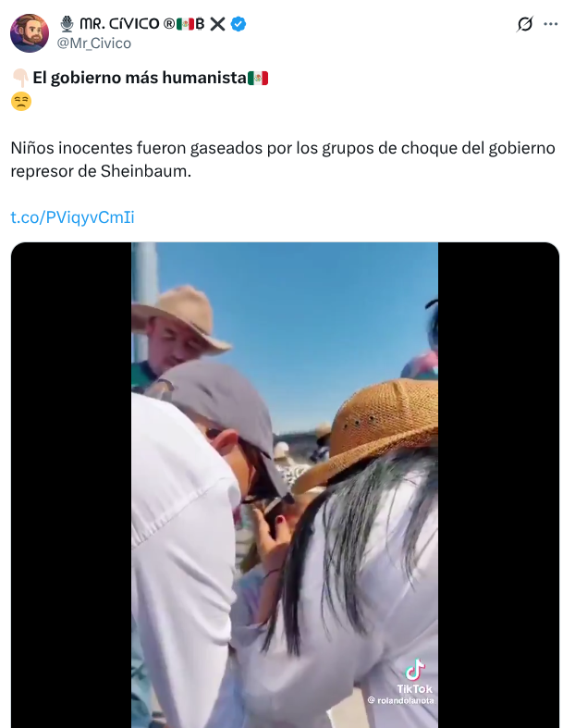Image resolution: width=575 pixels, height=728 pixels.
Task: Open the Grok explain-post icon
Action: [525, 24]
